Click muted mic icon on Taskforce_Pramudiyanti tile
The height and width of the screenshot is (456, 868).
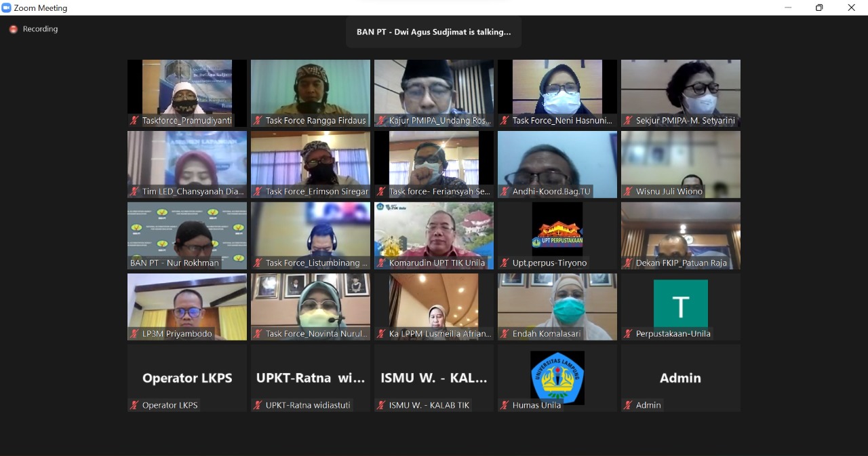point(135,121)
